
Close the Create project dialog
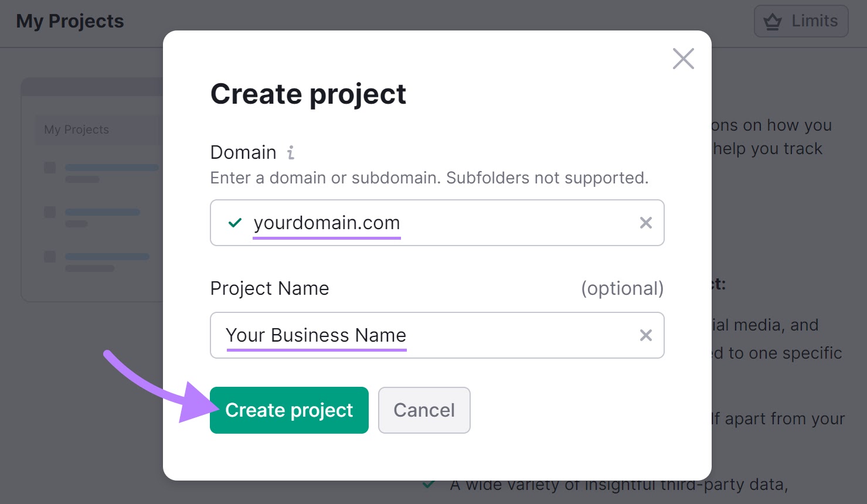tap(683, 59)
